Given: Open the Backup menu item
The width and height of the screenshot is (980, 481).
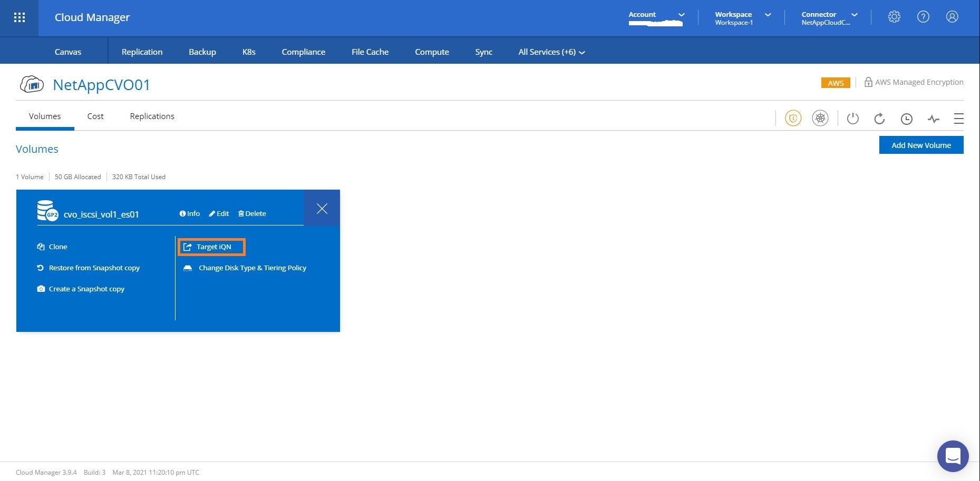Looking at the screenshot, I should 202,52.
